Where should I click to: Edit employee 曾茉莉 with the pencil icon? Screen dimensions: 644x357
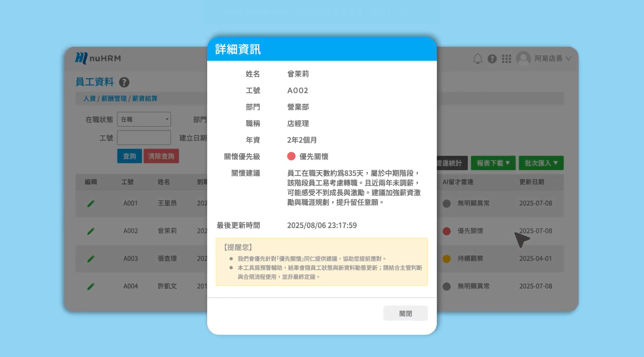(91, 231)
